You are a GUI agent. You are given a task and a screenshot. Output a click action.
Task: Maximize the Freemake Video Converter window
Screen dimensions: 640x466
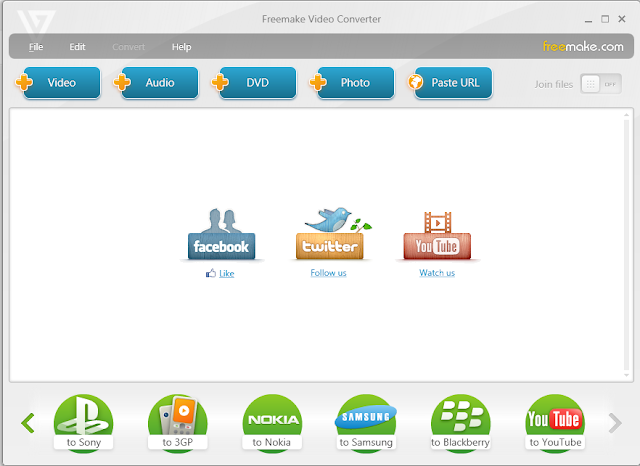point(605,19)
